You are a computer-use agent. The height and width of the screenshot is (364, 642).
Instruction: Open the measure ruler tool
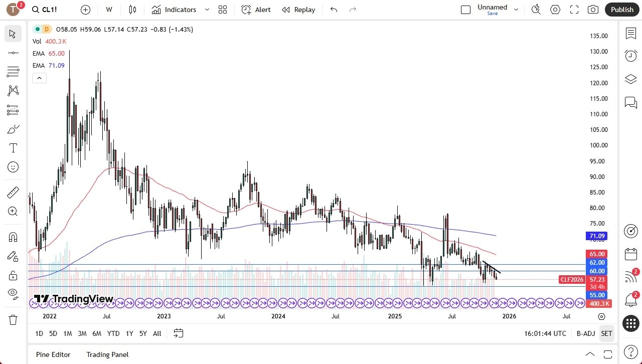[13, 192]
